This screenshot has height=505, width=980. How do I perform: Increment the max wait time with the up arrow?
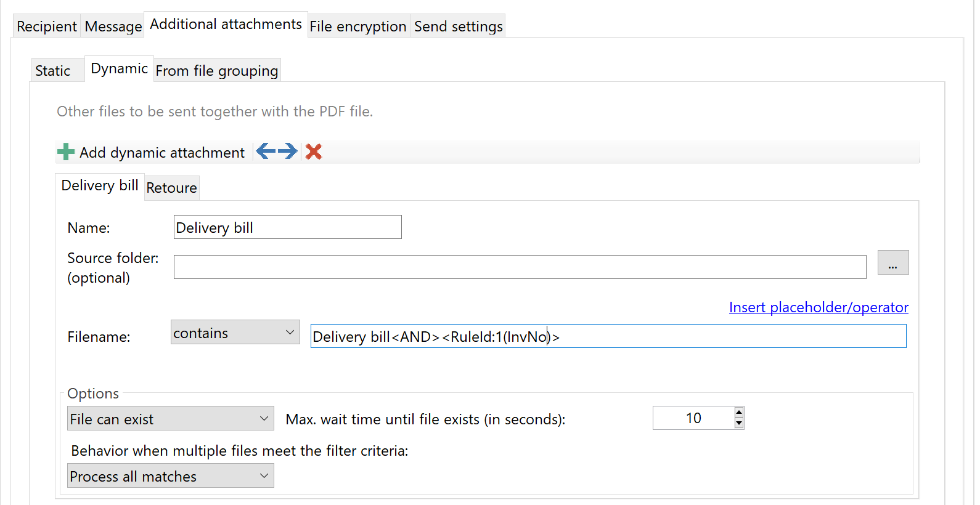739,413
